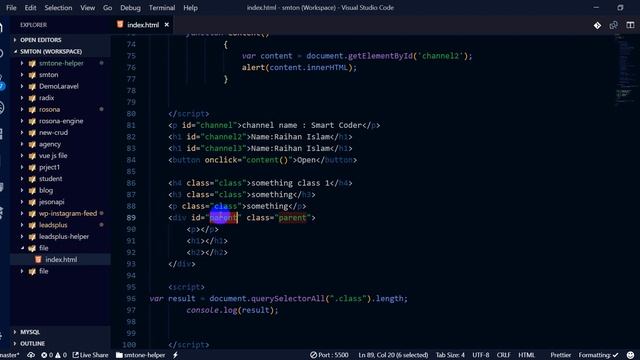Image resolution: width=640 pixels, height=360 pixels.
Task: Collapse the open file folder arrow above index.html
Action: 22,248
